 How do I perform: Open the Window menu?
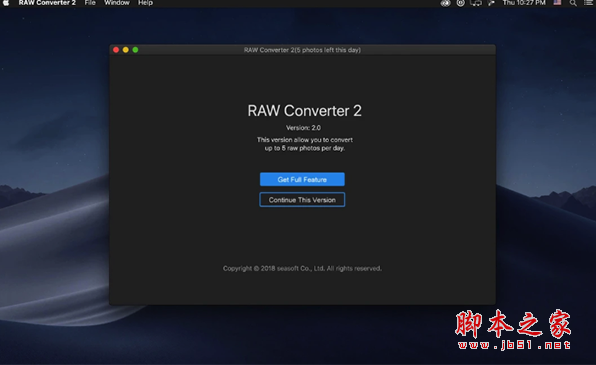coord(117,3)
